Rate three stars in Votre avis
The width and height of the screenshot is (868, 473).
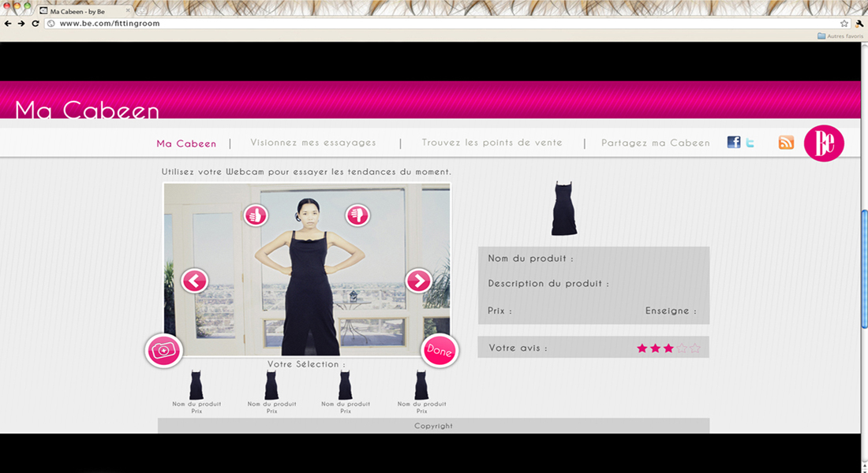point(668,348)
